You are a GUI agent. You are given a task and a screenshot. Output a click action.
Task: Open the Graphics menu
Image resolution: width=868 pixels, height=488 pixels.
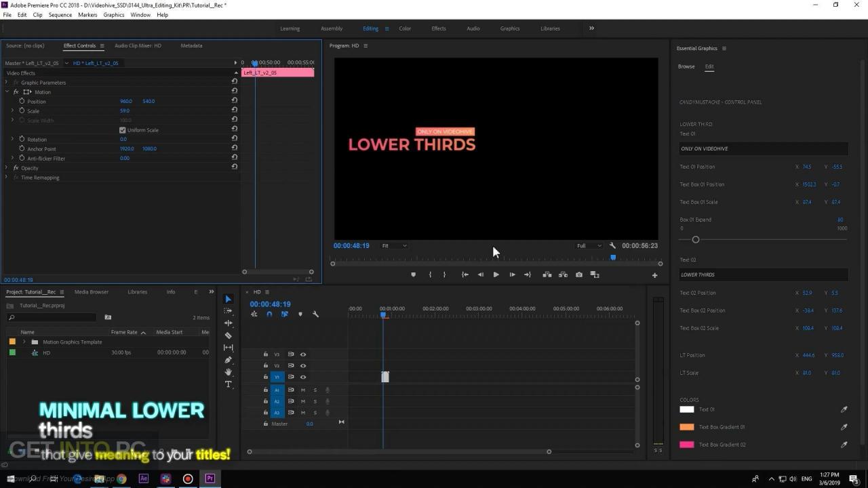tap(113, 14)
